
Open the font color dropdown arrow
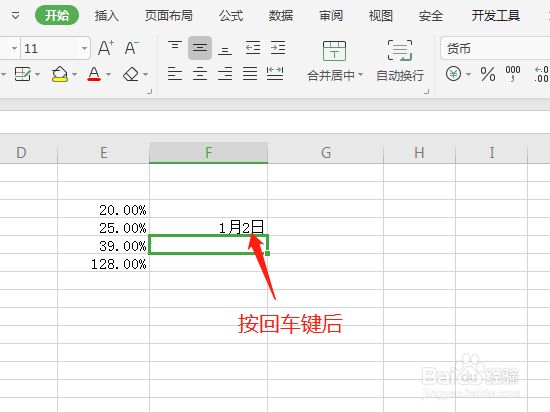click(x=108, y=74)
